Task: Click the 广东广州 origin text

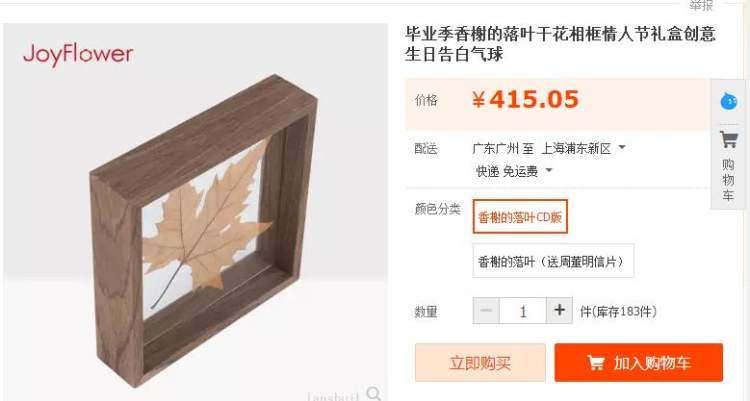Action: (496, 148)
